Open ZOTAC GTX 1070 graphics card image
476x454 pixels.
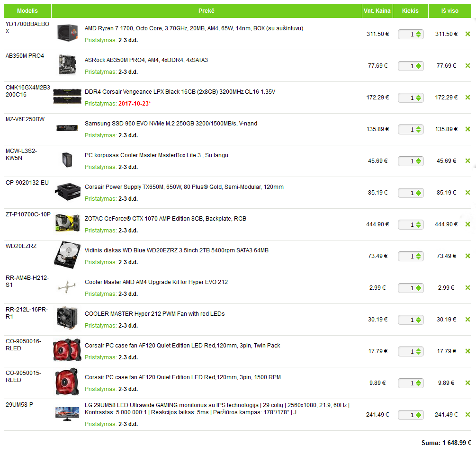tap(67, 223)
